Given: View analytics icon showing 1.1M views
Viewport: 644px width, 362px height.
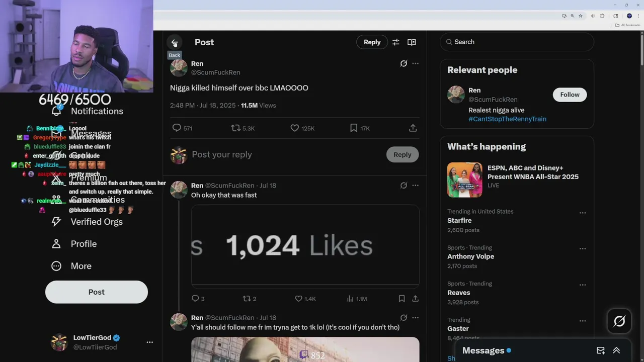Looking at the screenshot, I should coord(350,299).
